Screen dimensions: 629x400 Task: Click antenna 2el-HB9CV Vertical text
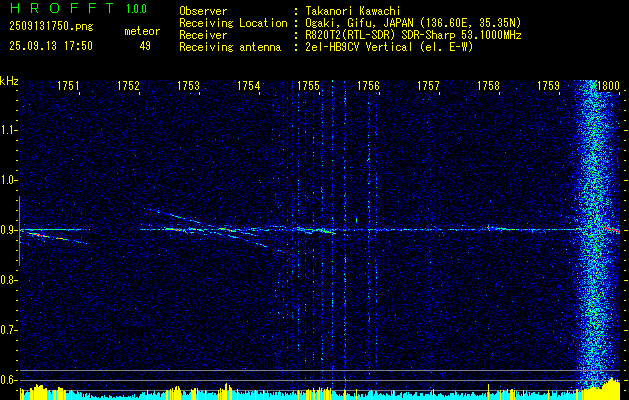pyautogui.click(x=390, y=47)
